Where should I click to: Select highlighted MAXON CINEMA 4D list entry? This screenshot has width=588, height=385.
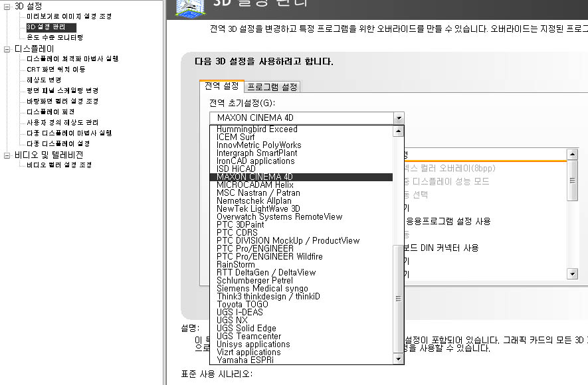tap(301, 177)
